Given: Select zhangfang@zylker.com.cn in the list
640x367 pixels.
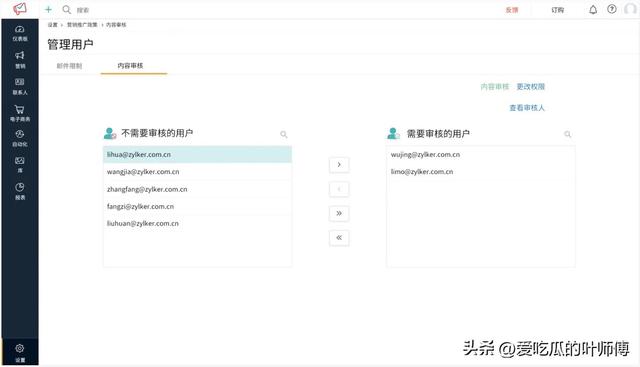Looking at the screenshot, I should click(198, 189).
